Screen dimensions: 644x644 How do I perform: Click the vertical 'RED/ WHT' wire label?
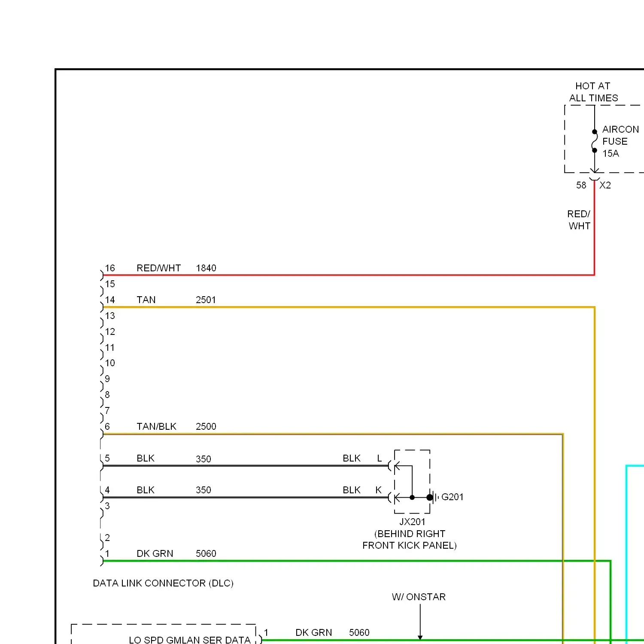click(579, 220)
